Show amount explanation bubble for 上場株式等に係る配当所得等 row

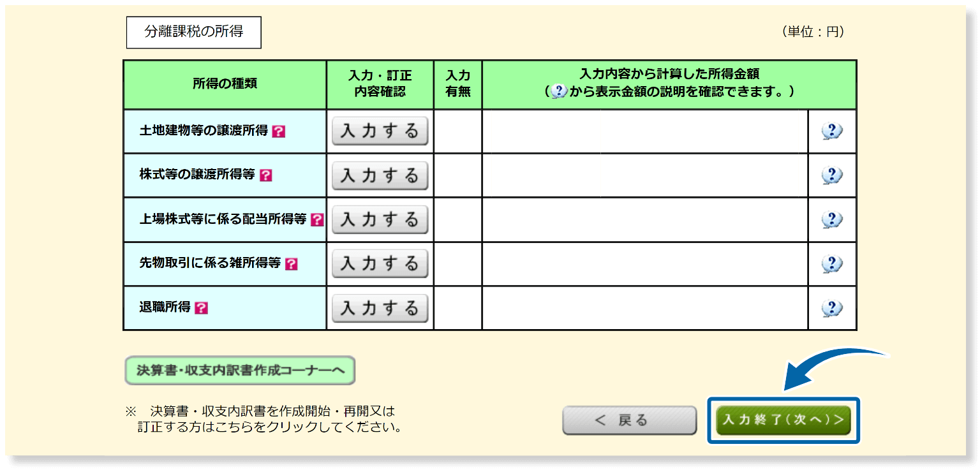(x=831, y=220)
